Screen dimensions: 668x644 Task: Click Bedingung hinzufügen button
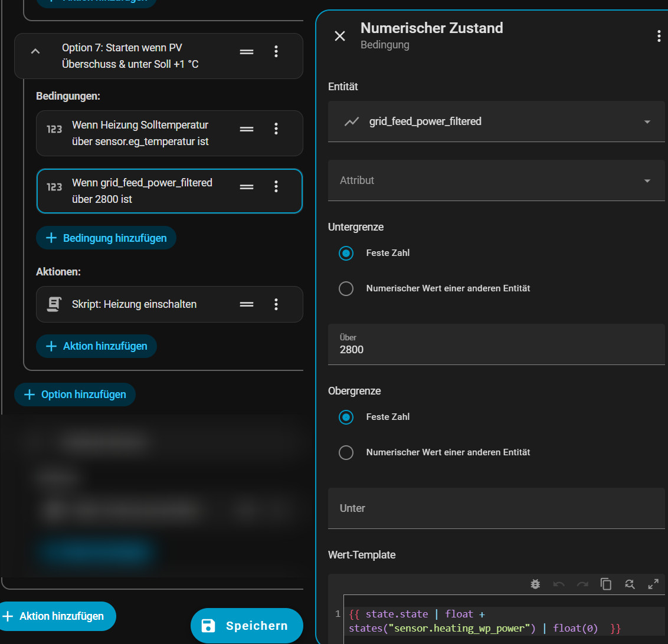[x=106, y=238]
